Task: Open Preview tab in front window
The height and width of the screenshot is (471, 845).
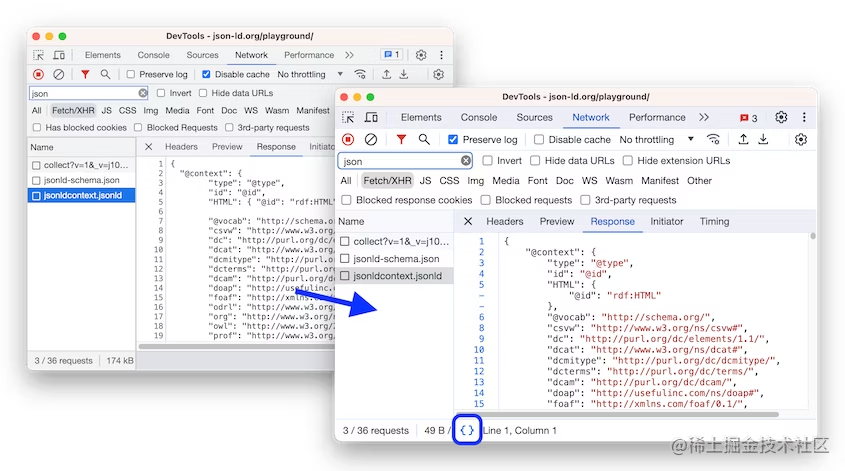Action: point(557,221)
